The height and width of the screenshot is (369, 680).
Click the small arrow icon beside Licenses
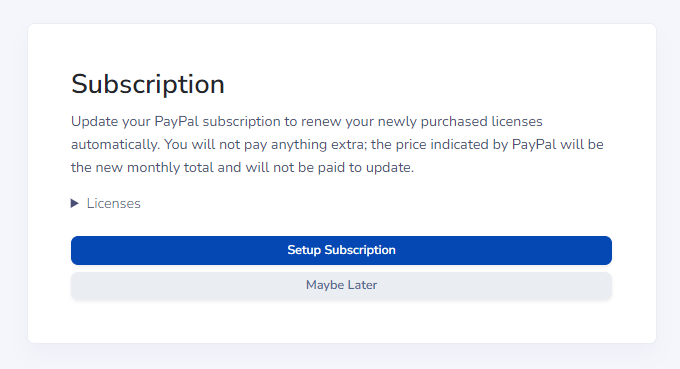click(x=75, y=203)
